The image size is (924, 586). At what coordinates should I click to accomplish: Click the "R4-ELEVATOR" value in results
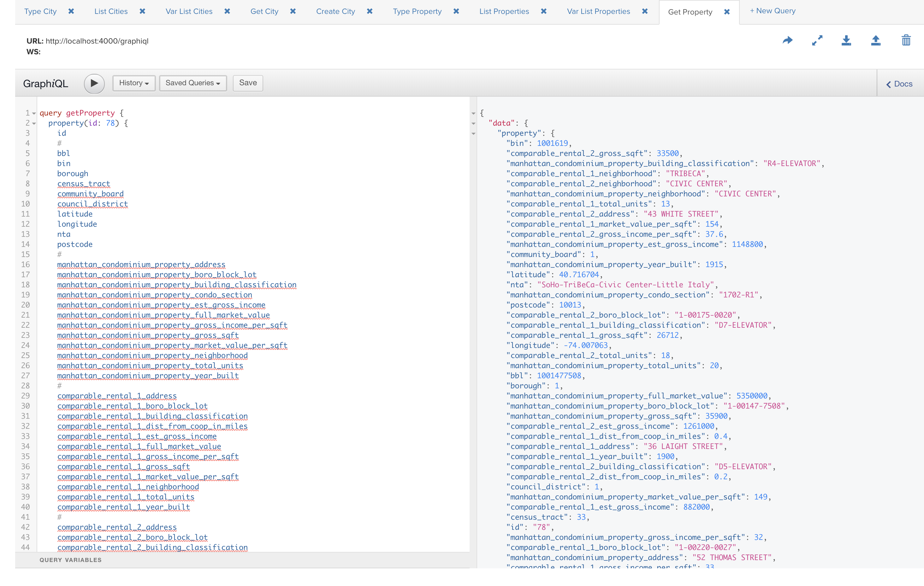792,164
